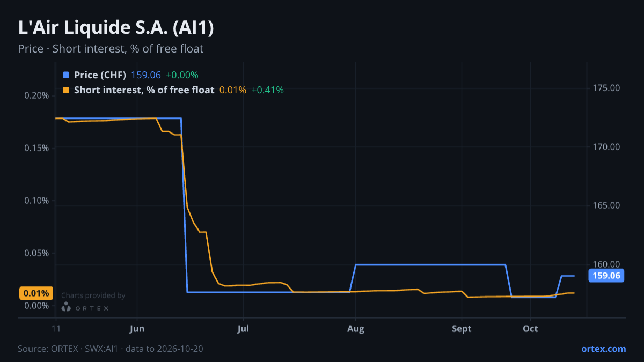644x362 pixels.
Task: Click the Source: ORTEX · SWX:AI1 footer text
Action: pyautogui.click(x=111, y=349)
